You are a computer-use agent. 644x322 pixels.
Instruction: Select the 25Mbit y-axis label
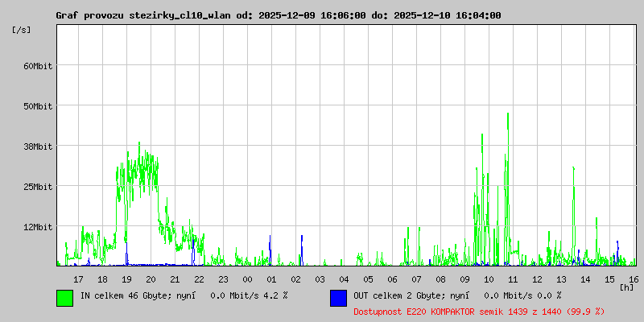[x=38, y=187]
